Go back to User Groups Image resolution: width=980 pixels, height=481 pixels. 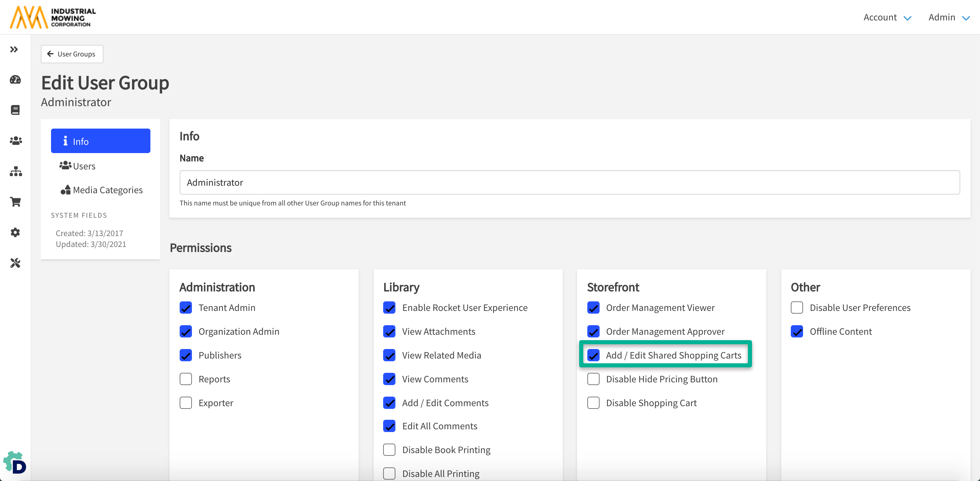[72, 54]
